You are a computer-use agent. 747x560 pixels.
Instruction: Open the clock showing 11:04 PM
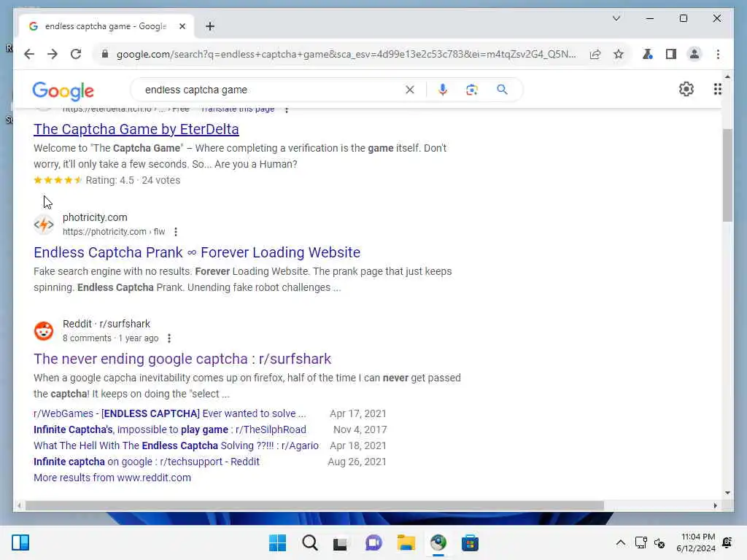pos(696,542)
